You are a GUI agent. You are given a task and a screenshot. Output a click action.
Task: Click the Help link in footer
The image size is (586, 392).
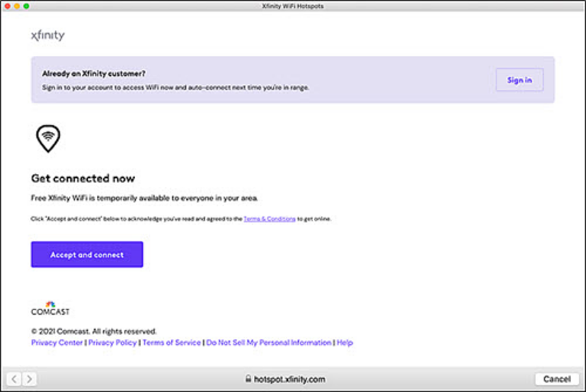(x=345, y=343)
